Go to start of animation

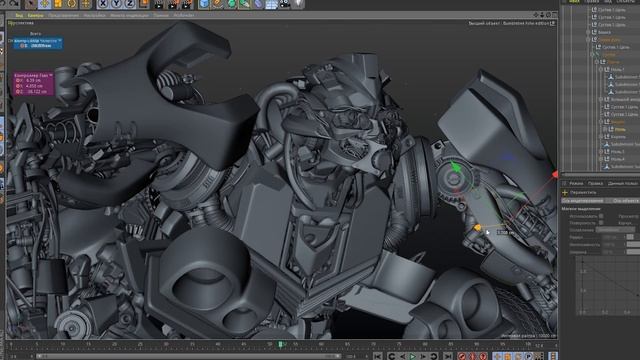pos(378,356)
